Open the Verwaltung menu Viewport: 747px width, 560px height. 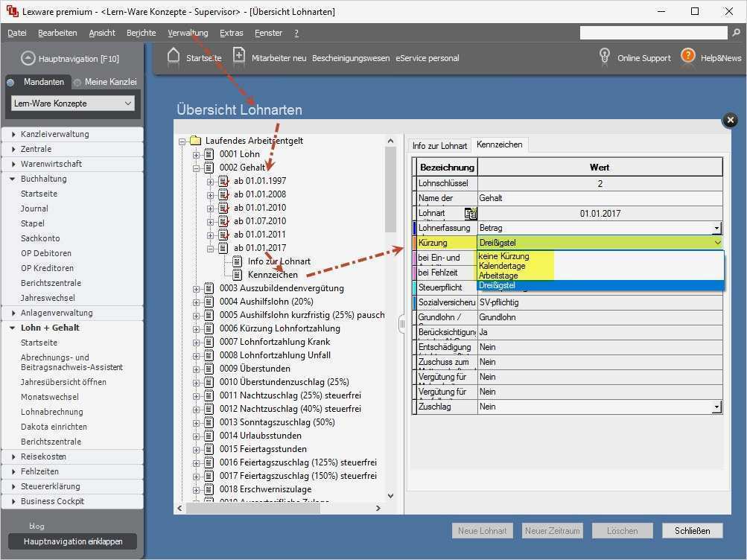(x=188, y=33)
